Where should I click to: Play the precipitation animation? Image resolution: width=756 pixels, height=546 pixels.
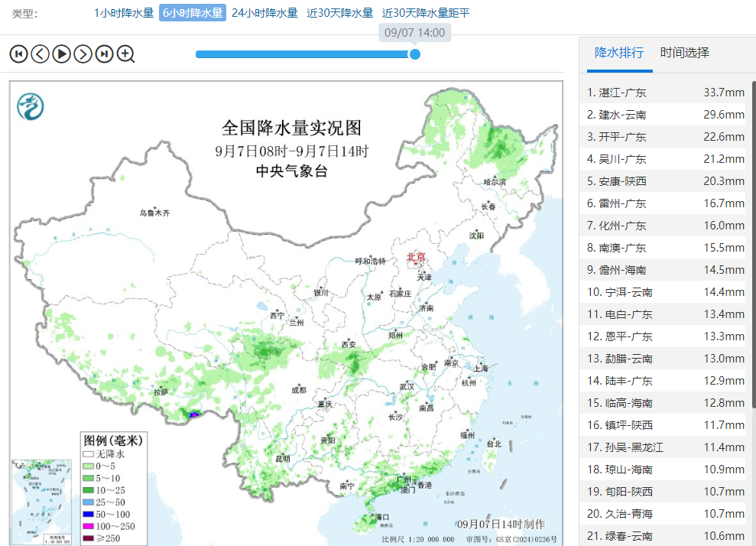point(61,54)
